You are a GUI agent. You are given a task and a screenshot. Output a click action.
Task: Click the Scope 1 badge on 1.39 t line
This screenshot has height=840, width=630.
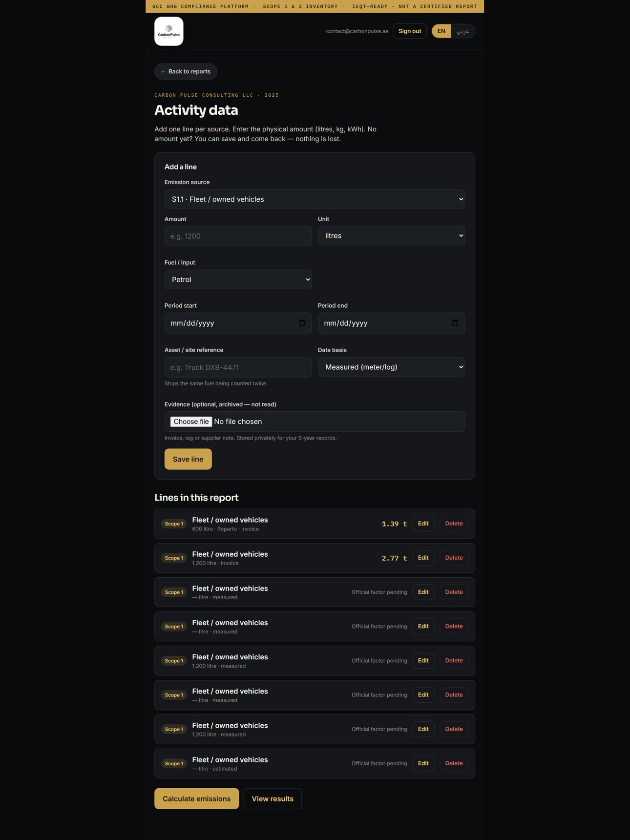tap(174, 524)
